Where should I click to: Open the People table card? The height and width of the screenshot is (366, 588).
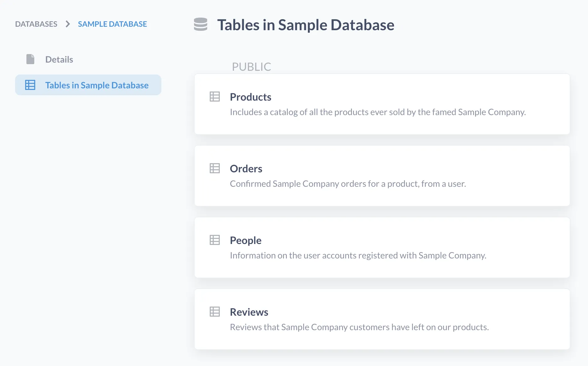(x=382, y=247)
